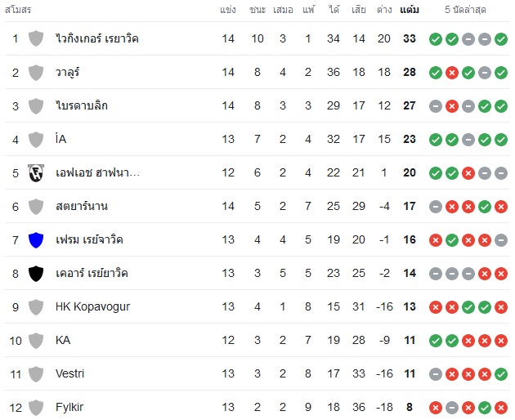Click the latest win icon for Vestri
The width and height of the screenshot is (515, 420).
[x=501, y=374]
